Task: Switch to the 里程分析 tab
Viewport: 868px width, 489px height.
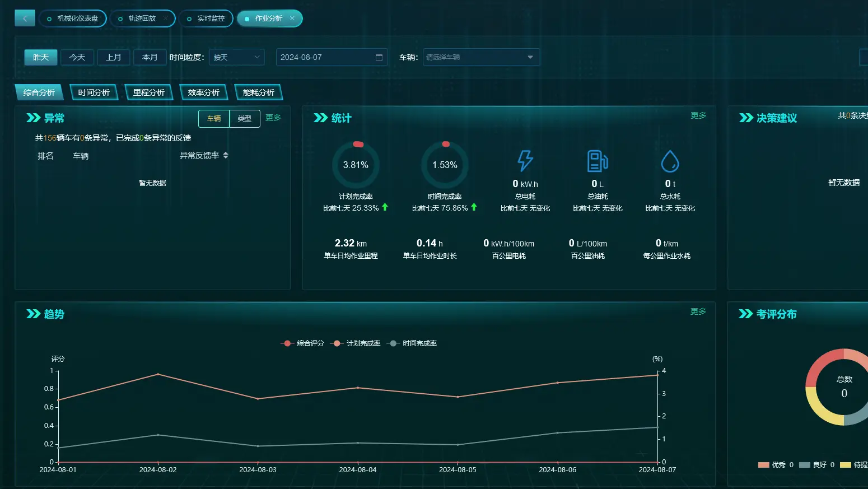Action: coord(149,92)
